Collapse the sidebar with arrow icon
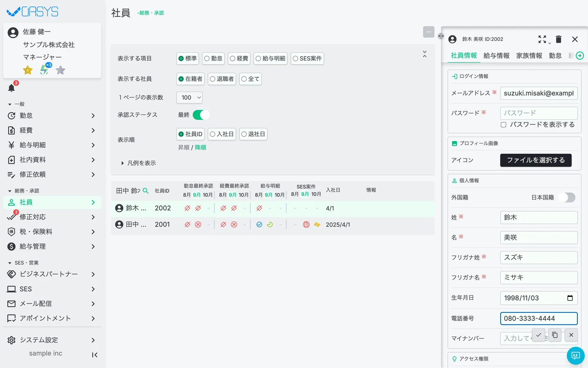The width and height of the screenshot is (588, 368). coord(94,355)
